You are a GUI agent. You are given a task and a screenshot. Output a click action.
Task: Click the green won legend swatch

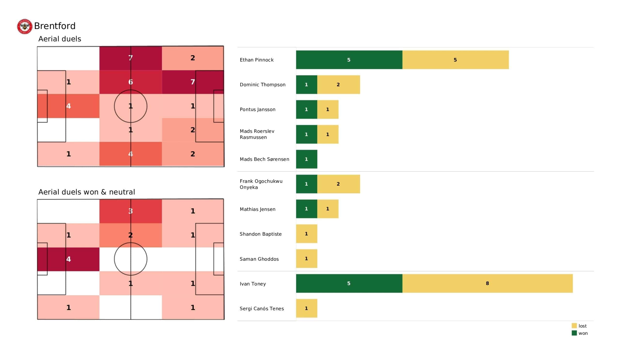click(x=574, y=333)
